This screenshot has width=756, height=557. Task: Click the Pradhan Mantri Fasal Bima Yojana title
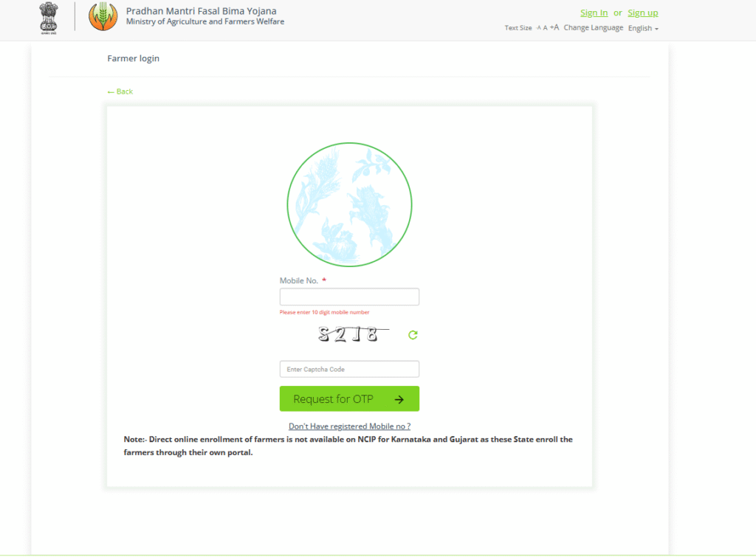202,11
